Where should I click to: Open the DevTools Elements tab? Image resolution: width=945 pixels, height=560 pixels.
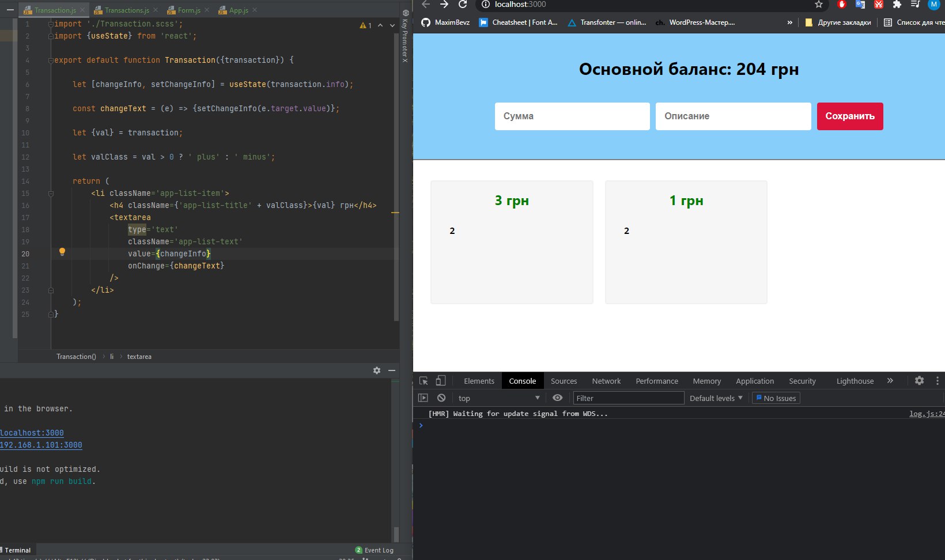coord(479,381)
